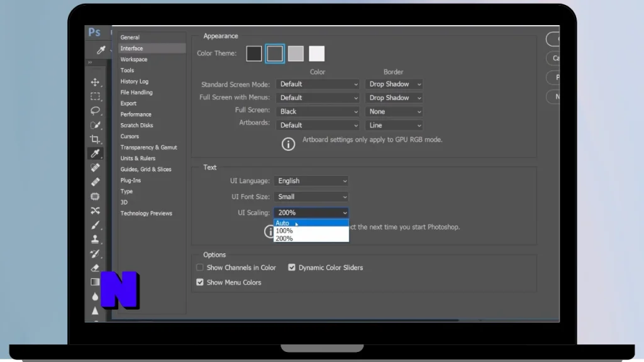Select Interface preferences category
This screenshot has height=362, width=644.
tap(152, 48)
